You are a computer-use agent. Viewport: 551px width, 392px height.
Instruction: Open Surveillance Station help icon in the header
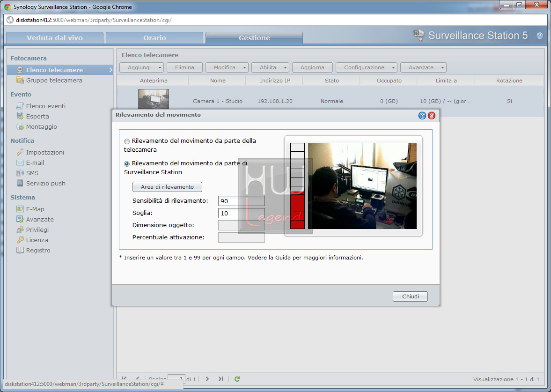539,36
